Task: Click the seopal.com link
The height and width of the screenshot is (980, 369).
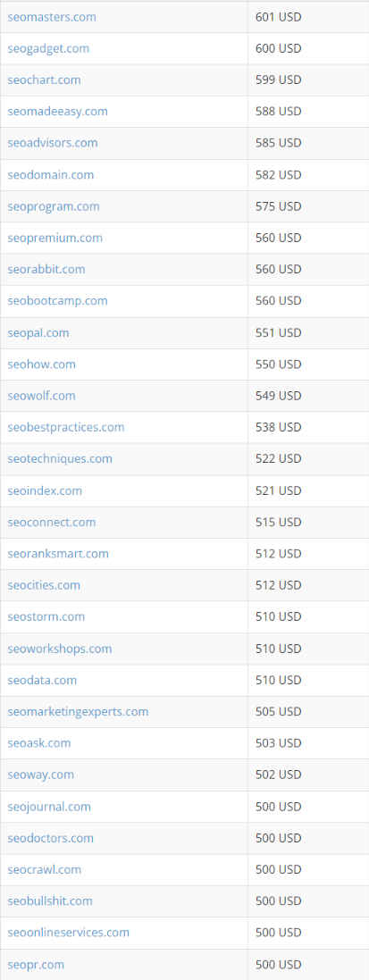Action: (38, 332)
